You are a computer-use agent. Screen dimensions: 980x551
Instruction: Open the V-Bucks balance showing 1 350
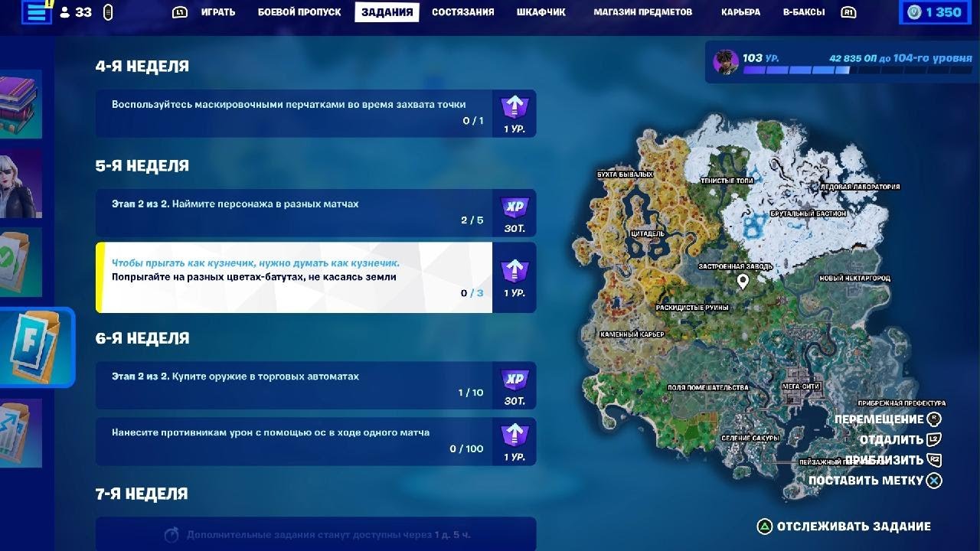click(x=934, y=12)
